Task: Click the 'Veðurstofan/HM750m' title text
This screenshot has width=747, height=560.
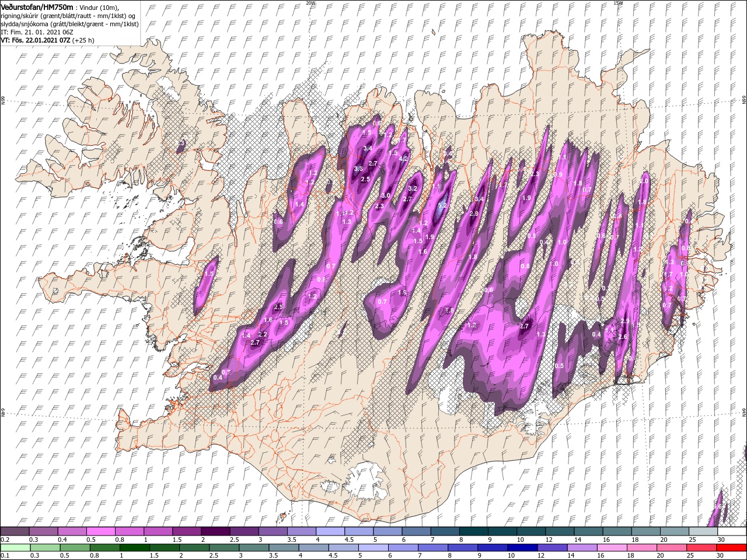Action: coord(37,6)
